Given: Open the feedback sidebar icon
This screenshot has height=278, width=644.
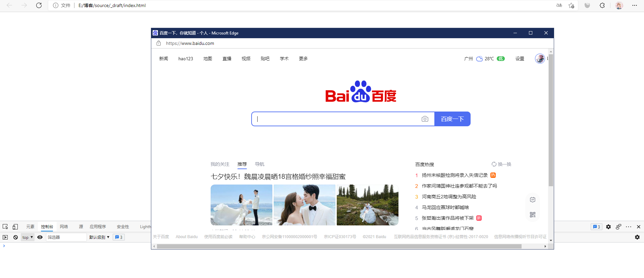Looking at the screenshot, I should (533, 200).
